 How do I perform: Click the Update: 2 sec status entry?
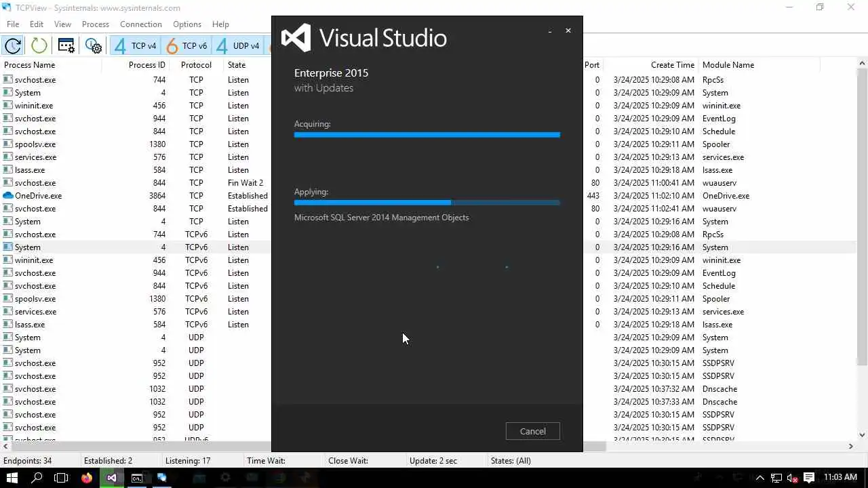point(433,461)
